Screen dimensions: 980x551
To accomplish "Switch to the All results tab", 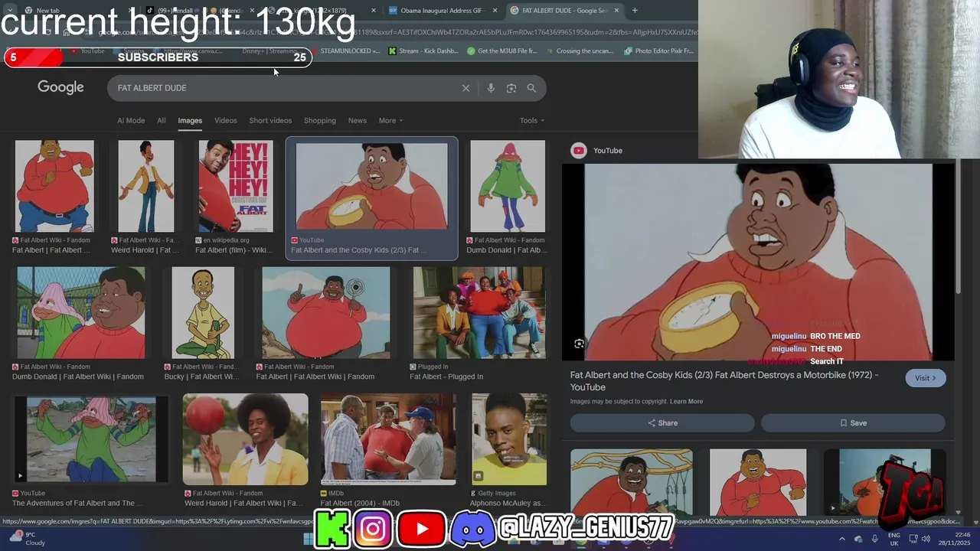I will (x=161, y=120).
